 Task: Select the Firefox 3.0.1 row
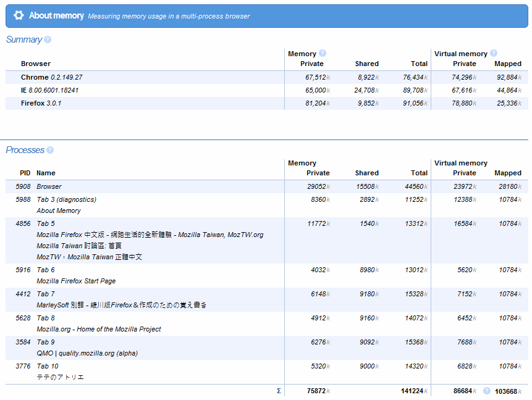[41, 103]
